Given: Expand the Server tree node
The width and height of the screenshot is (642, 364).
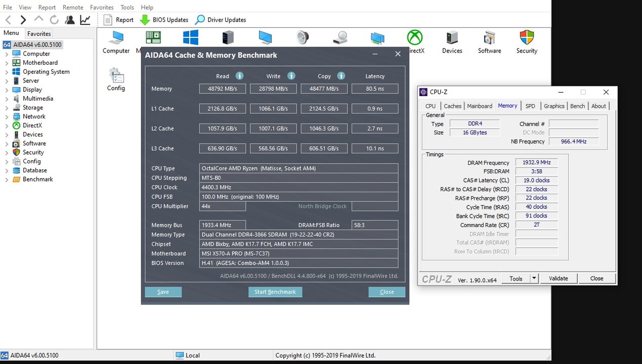Looking at the screenshot, I should point(7,81).
